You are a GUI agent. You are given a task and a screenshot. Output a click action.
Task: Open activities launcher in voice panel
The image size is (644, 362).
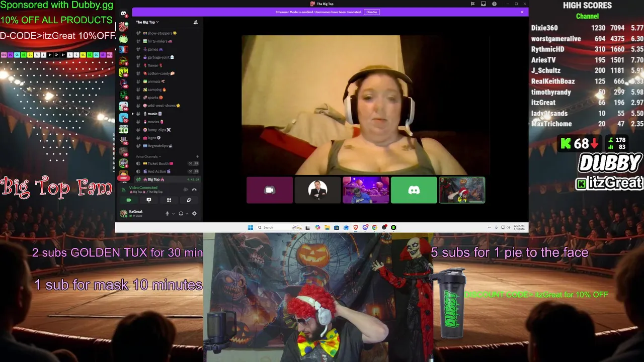(169, 200)
